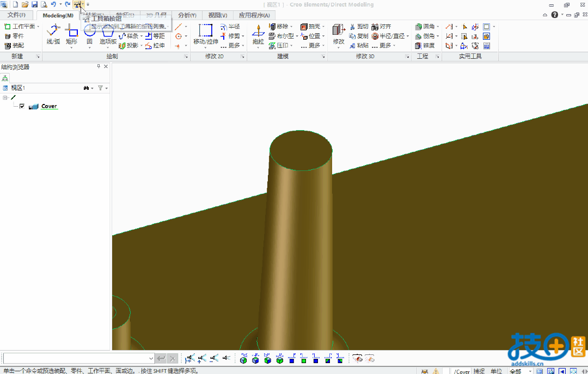The image size is (588, 374).
Task: Select the 矩形 rectangle tool
Action: pos(71,34)
